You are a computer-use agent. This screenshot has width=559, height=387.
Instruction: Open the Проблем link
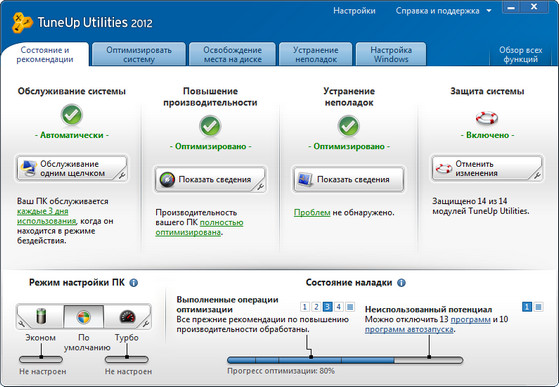(312, 213)
